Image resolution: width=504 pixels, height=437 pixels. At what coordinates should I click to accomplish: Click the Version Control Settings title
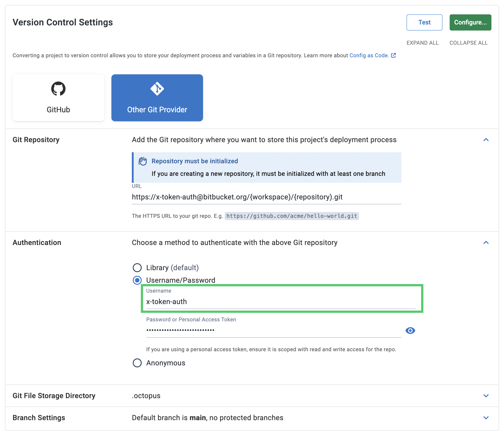(x=63, y=22)
